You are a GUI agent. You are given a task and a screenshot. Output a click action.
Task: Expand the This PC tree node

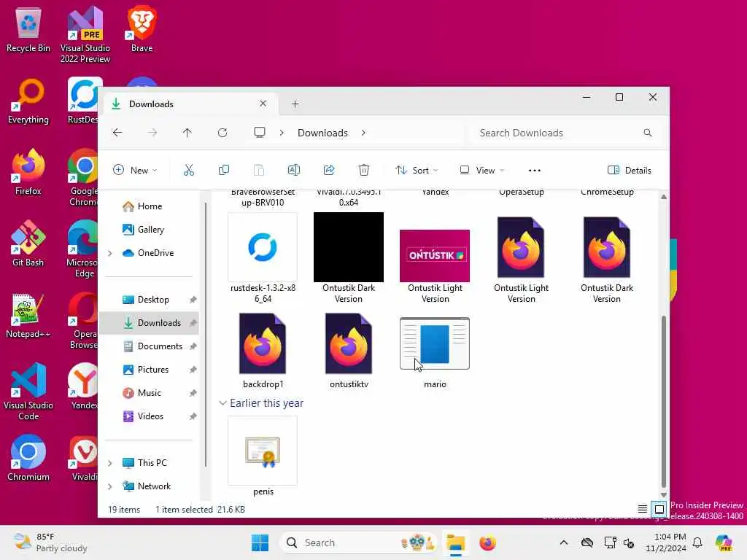point(110,463)
